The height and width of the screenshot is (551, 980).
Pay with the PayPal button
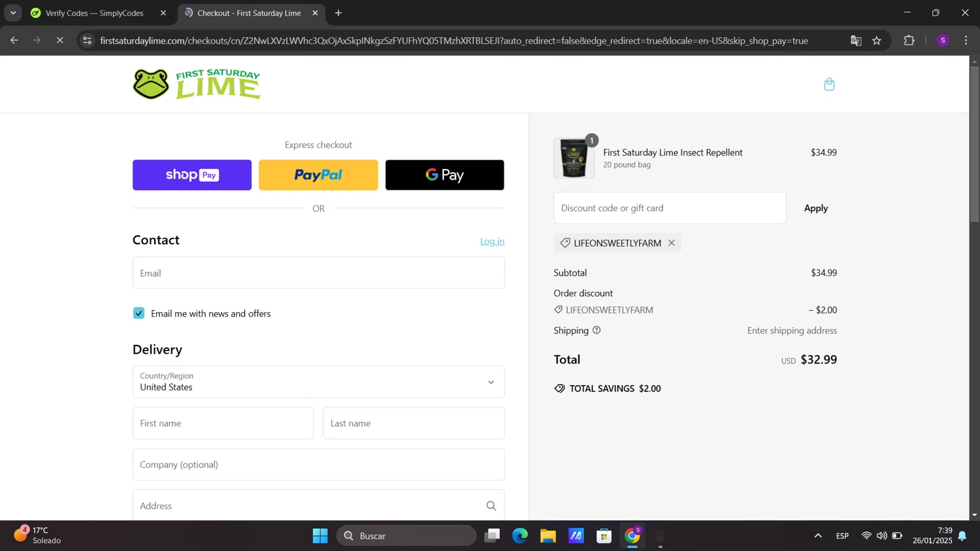pos(318,175)
